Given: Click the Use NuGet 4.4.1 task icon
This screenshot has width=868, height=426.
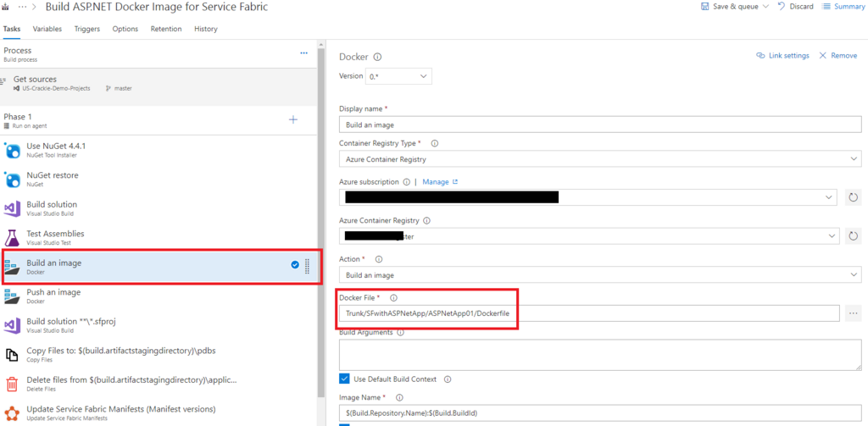Looking at the screenshot, I should pos(12,150).
